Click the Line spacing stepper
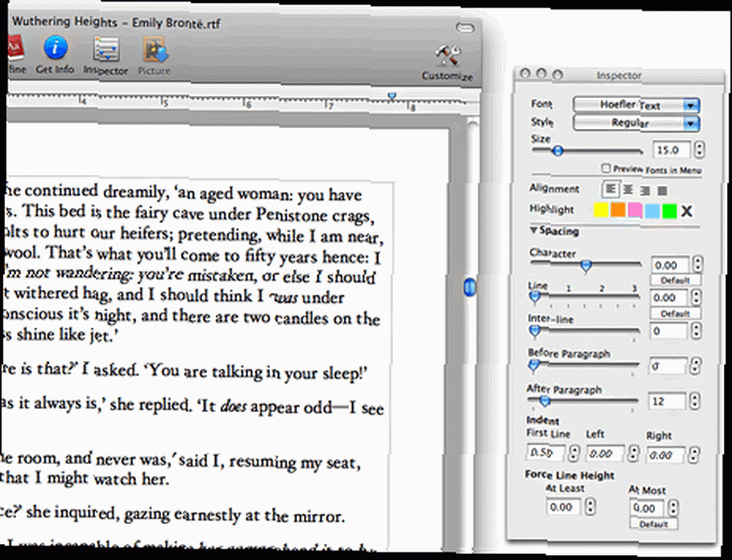732x560 pixels. [697, 297]
